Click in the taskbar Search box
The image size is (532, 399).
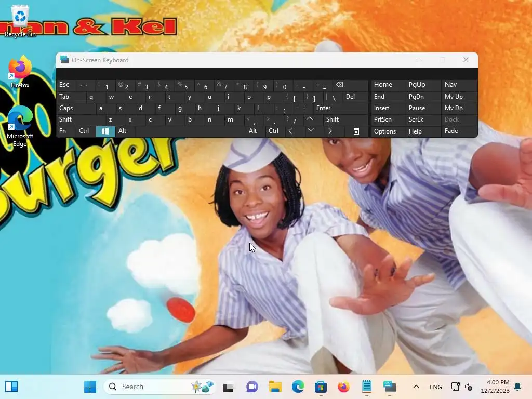click(x=159, y=387)
